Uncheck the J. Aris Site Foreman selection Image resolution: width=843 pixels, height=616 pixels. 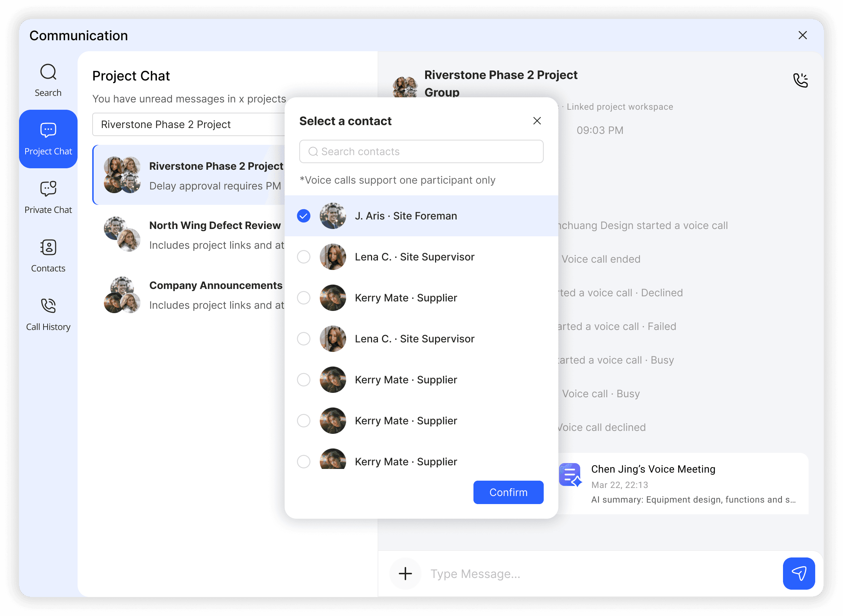point(304,216)
